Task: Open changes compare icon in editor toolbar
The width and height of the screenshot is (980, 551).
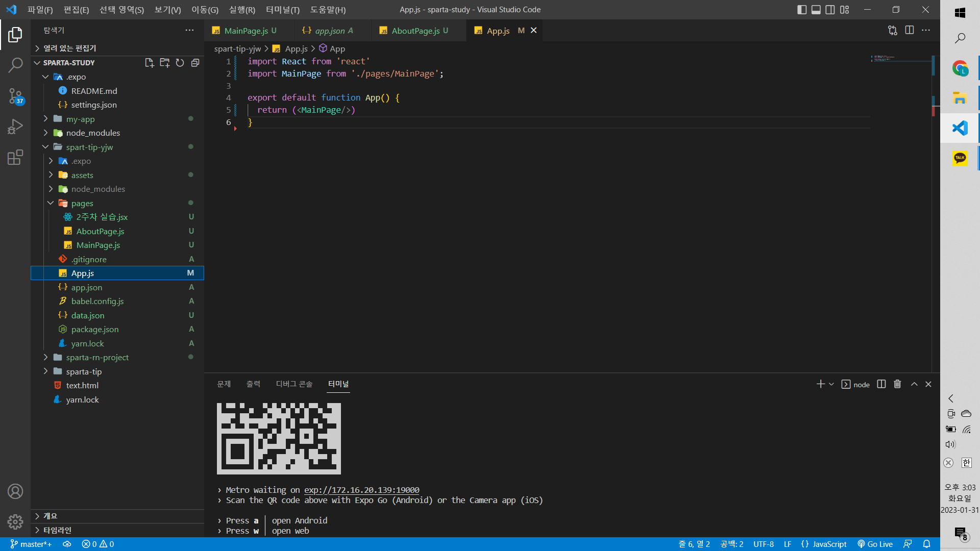Action: point(892,30)
